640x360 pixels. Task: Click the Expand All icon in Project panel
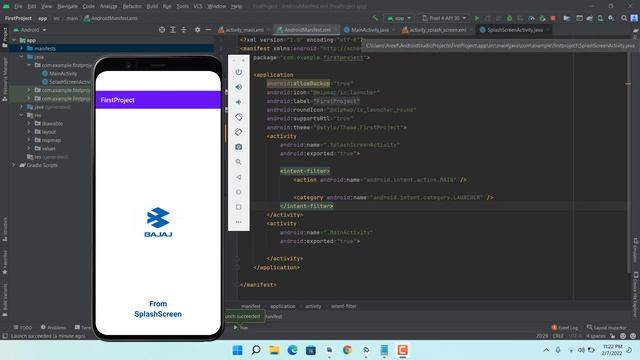pyautogui.click(x=173, y=30)
